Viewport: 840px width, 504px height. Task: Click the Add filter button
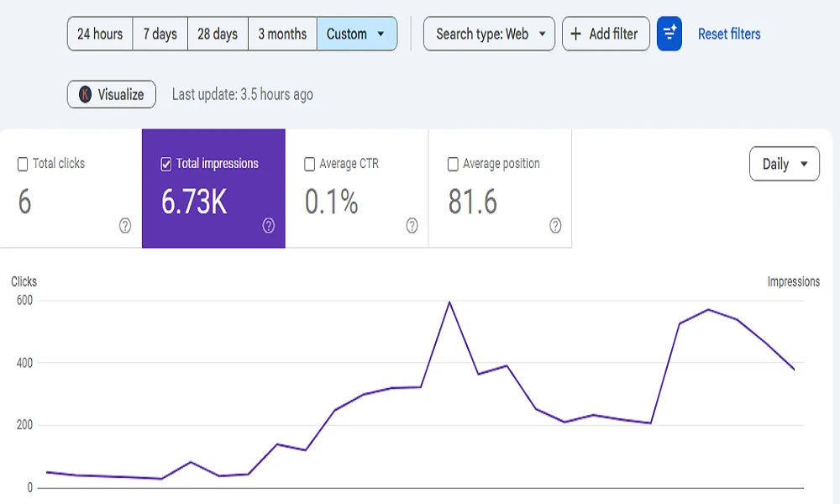(x=606, y=34)
